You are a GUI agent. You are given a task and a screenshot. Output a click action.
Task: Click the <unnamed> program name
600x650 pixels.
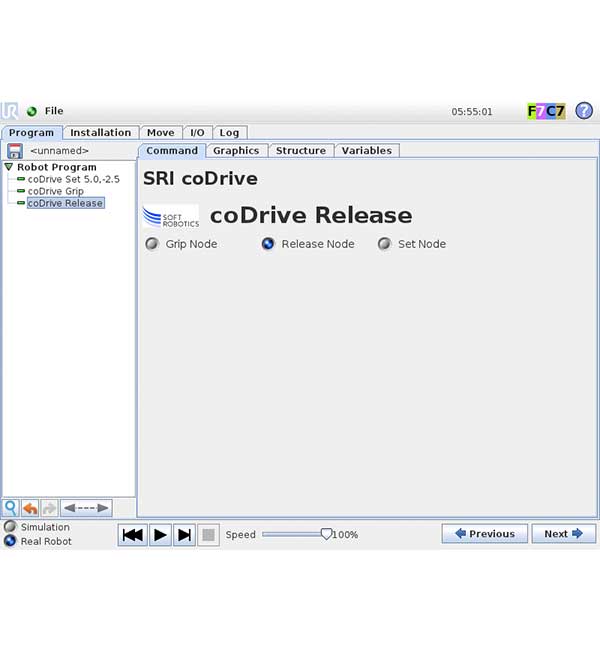tap(59, 151)
